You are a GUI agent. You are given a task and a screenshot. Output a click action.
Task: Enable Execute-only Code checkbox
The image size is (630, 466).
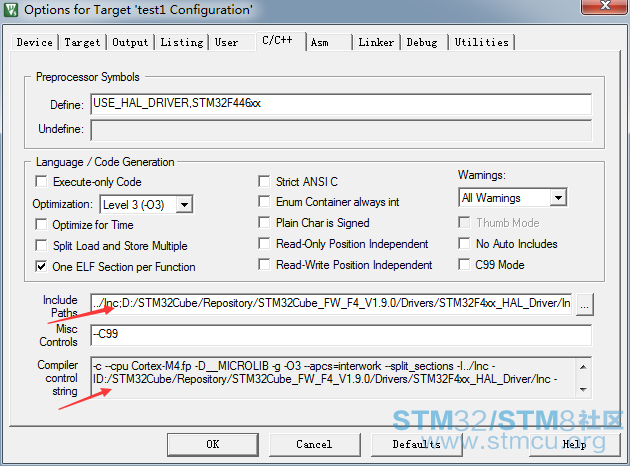pyautogui.click(x=41, y=181)
